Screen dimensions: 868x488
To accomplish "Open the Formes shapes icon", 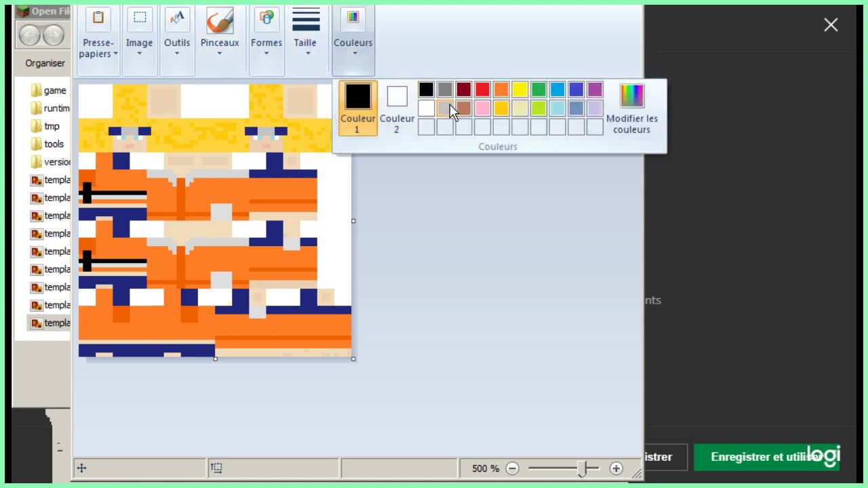I will pos(267,19).
